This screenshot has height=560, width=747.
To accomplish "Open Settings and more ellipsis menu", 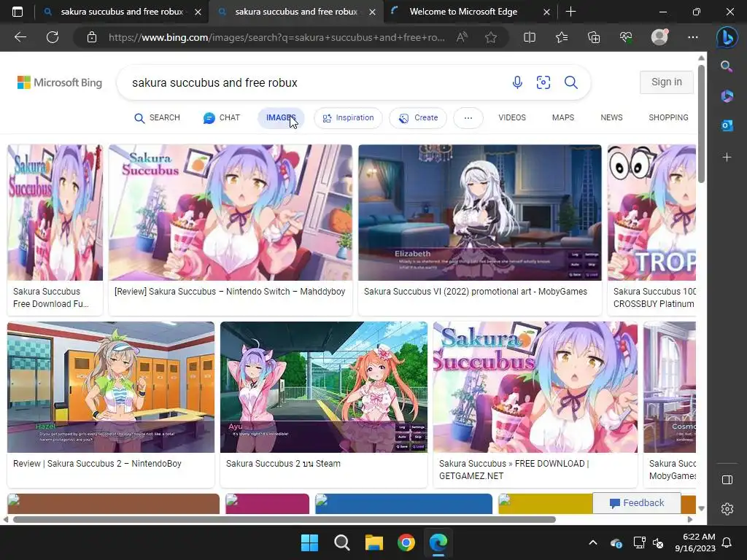I will [693, 37].
